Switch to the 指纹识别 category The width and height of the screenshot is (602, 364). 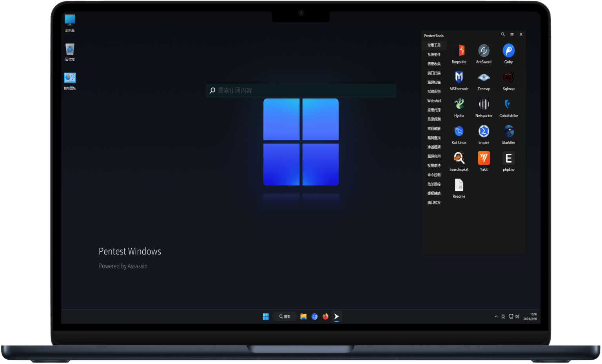(x=434, y=92)
